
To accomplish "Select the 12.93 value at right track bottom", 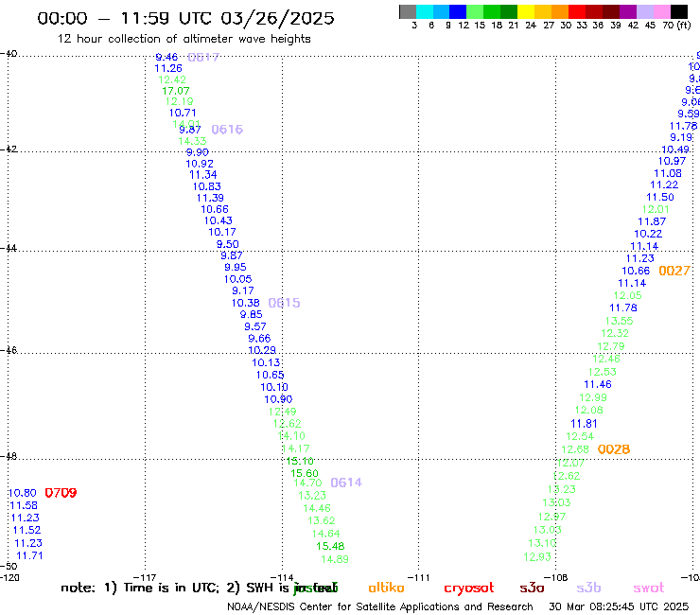I will coord(537,557).
